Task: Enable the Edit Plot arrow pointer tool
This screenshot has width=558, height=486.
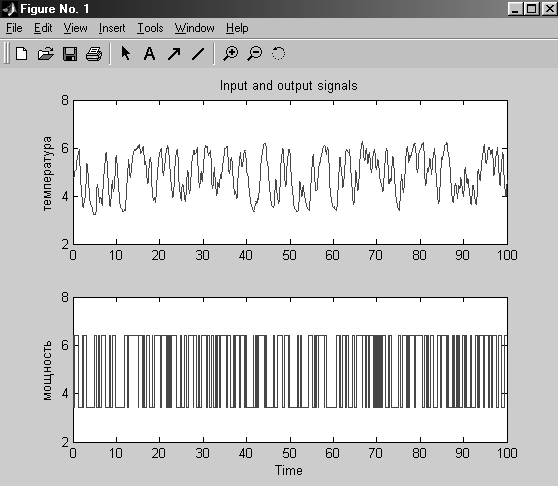Action: coord(126,54)
